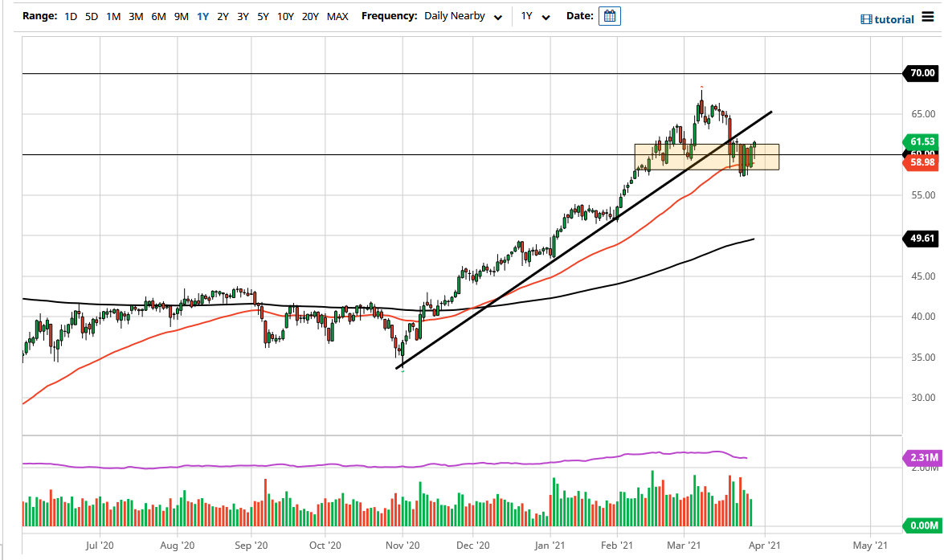Switch to the MAX range tab

(x=337, y=15)
